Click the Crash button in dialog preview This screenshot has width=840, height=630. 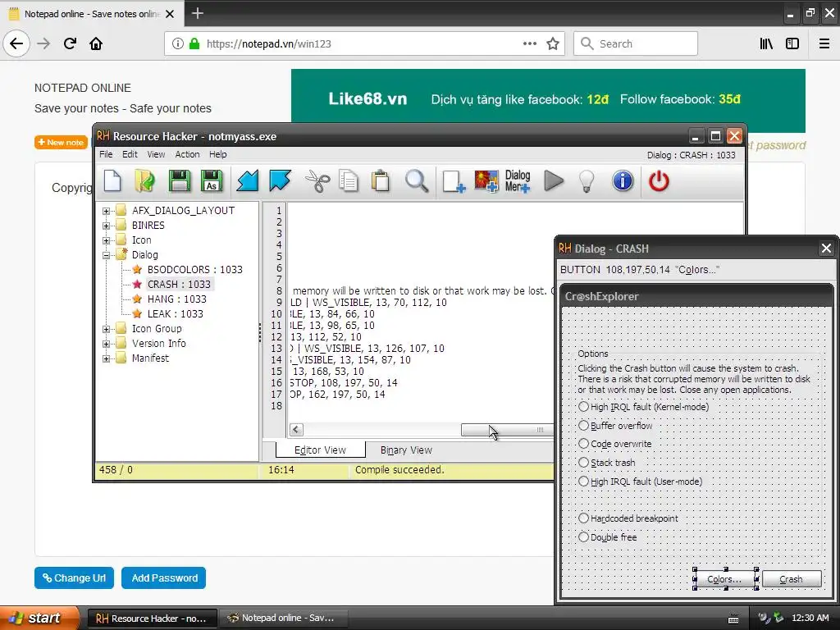coord(792,579)
